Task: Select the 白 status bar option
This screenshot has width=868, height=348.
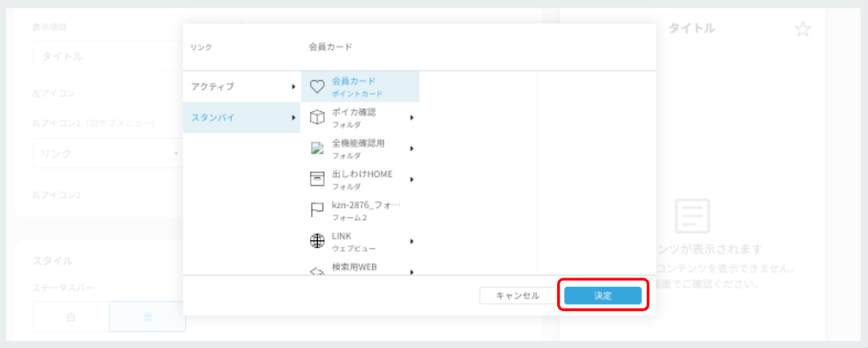Action: click(x=71, y=317)
